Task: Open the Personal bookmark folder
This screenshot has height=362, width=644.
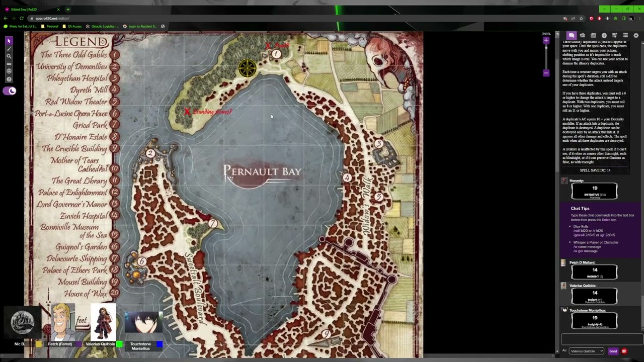Action: pos(50,26)
